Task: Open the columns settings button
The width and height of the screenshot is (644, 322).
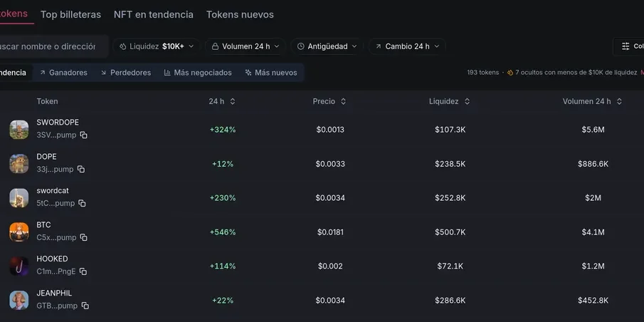Action: [x=629, y=46]
